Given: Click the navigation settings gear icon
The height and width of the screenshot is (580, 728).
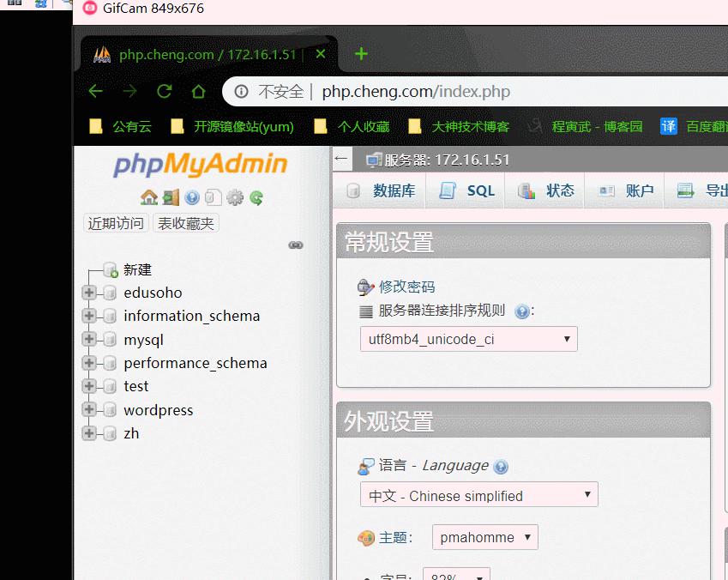Looking at the screenshot, I should pos(235,197).
